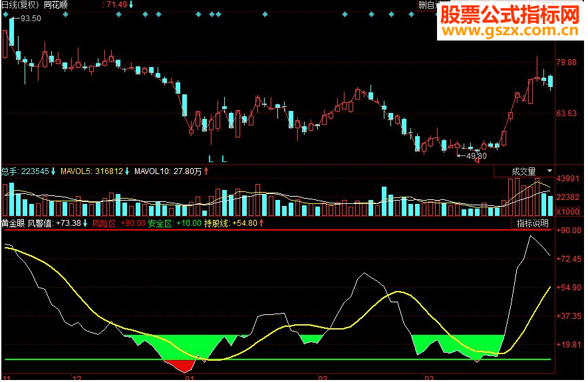Click the 日线(复权) period label
This screenshot has height=382, width=588.
pos(20,5)
